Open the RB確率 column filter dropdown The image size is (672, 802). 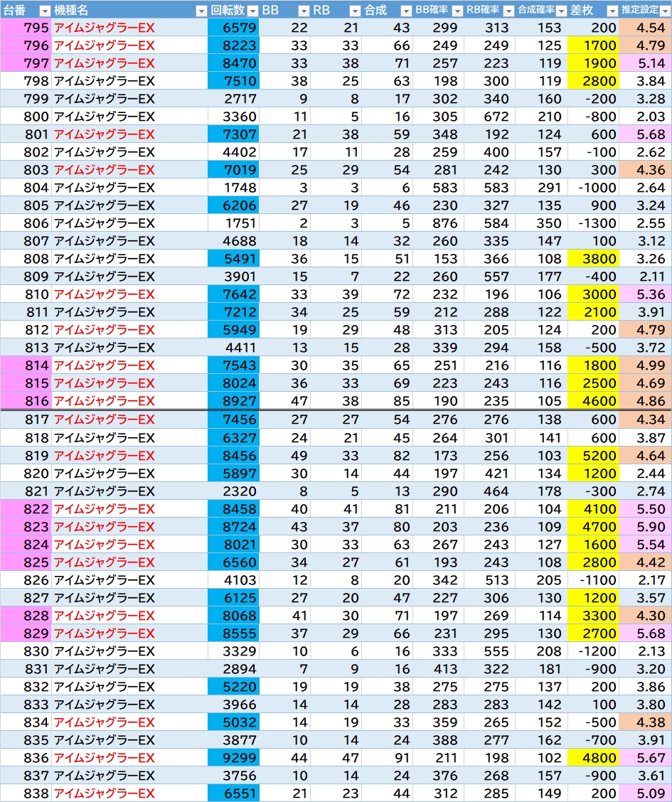(x=509, y=10)
